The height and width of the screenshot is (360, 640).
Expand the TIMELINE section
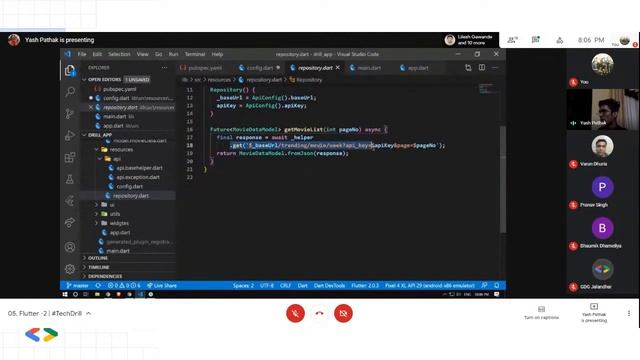[98, 267]
